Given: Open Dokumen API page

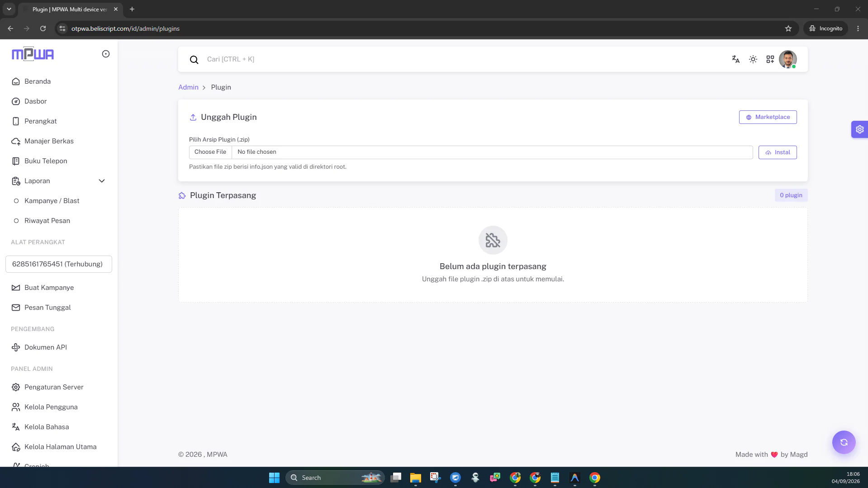Looking at the screenshot, I should pyautogui.click(x=59, y=347).
